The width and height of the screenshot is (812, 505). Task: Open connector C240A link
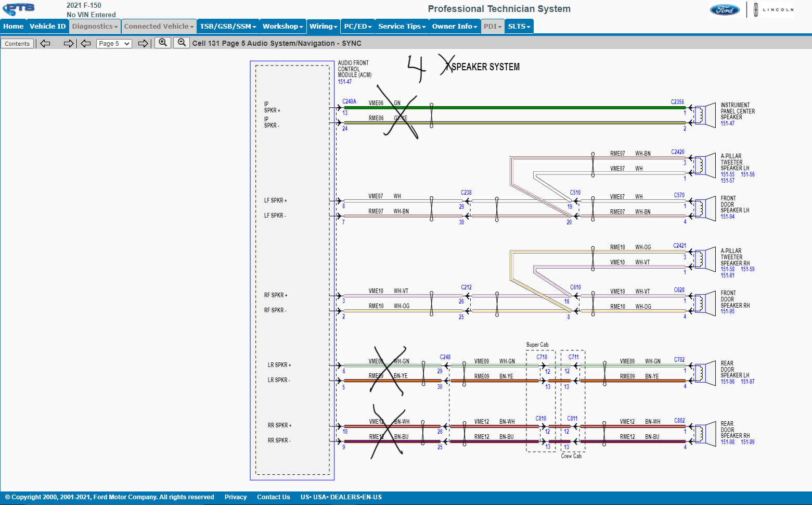[349, 102]
